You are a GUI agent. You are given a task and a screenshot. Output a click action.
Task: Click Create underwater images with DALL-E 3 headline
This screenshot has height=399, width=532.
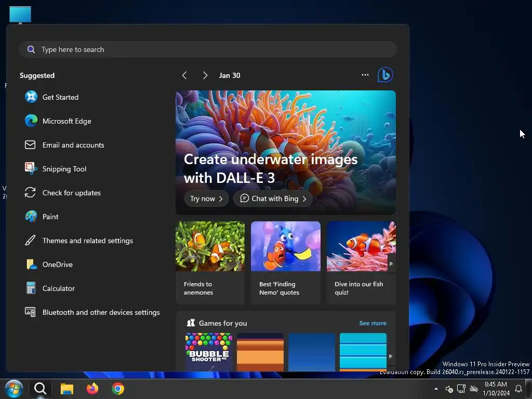270,169
